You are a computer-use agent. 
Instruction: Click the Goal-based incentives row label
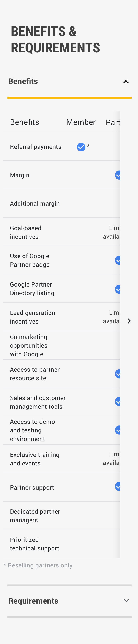point(25,232)
